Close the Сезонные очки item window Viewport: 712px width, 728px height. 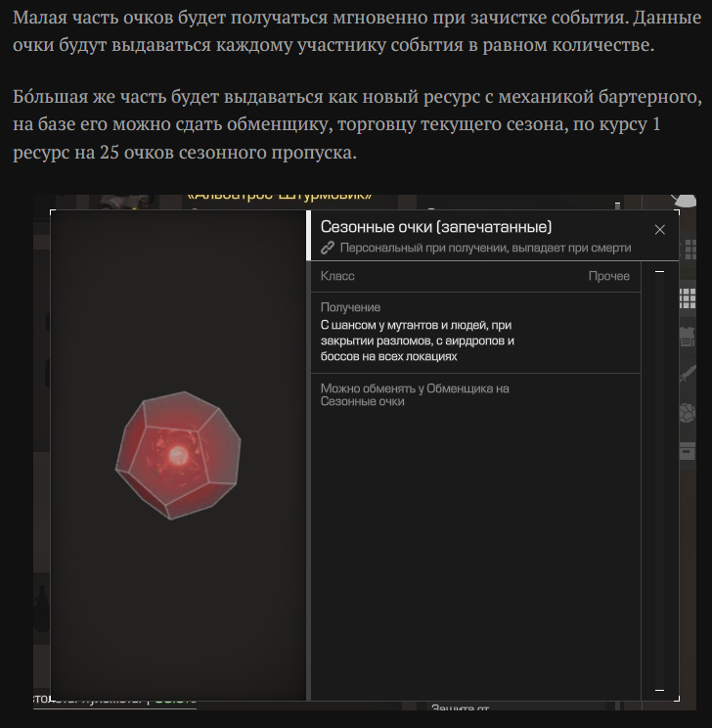tap(659, 229)
